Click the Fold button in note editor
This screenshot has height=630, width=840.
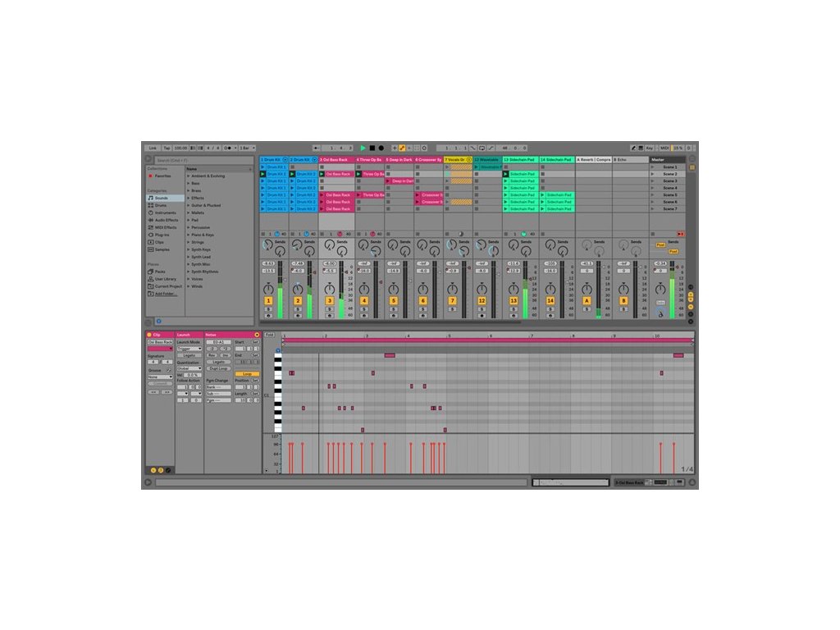(x=269, y=335)
